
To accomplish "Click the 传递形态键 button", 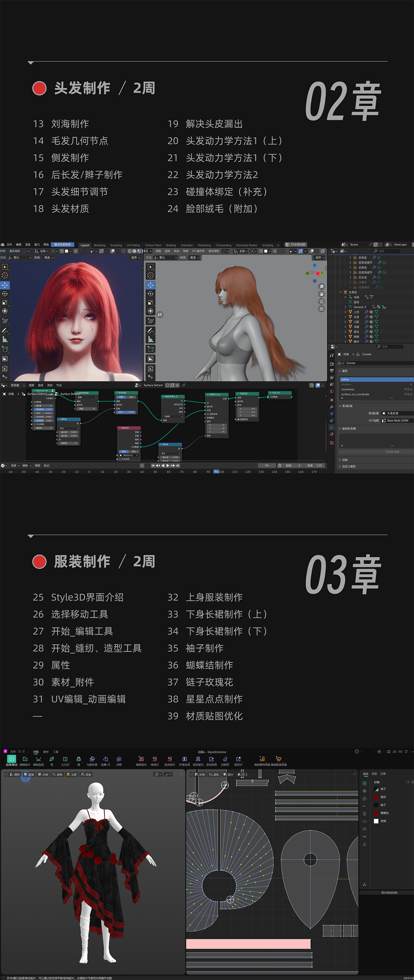I will point(392,452).
